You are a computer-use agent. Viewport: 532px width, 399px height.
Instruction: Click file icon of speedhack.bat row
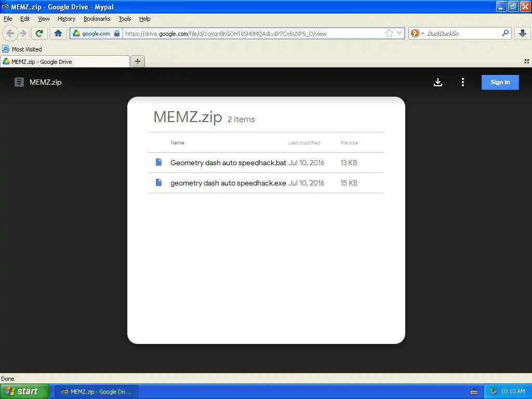(158, 162)
